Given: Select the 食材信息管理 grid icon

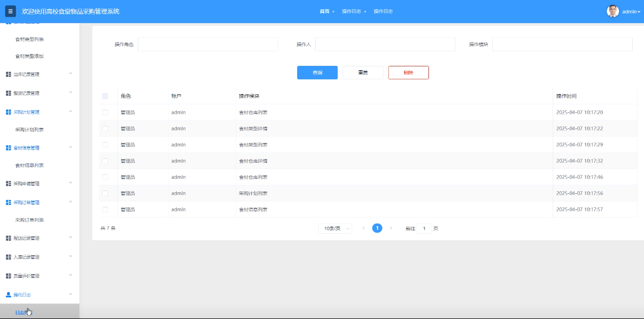Looking at the screenshot, I should pyautogui.click(x=8, y=148).
